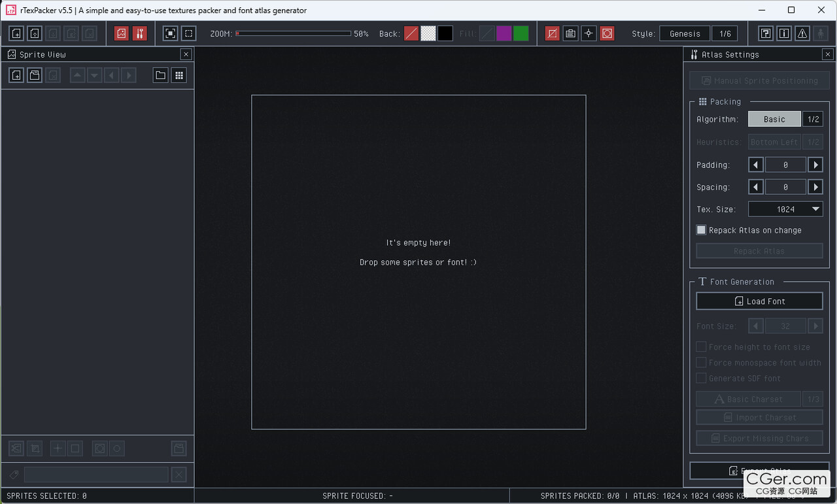Toggle the Sprite View panel icon
Image resolution: width=837 pixels, height=504 pixels.
pyautogui.click(x=121, y=33)
